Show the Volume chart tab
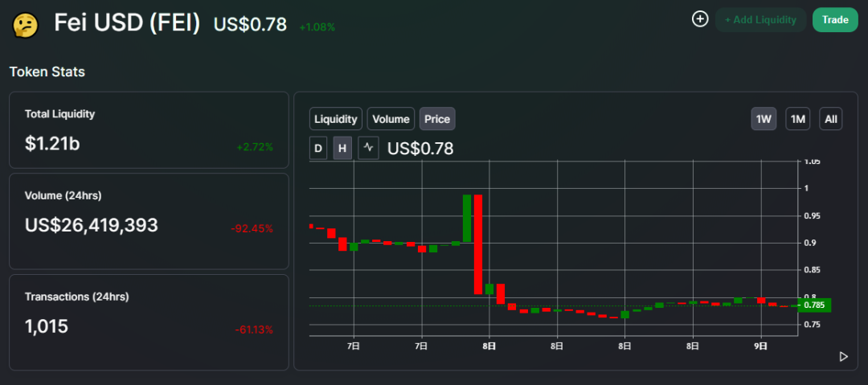868x385 pixels. [391, 119]
